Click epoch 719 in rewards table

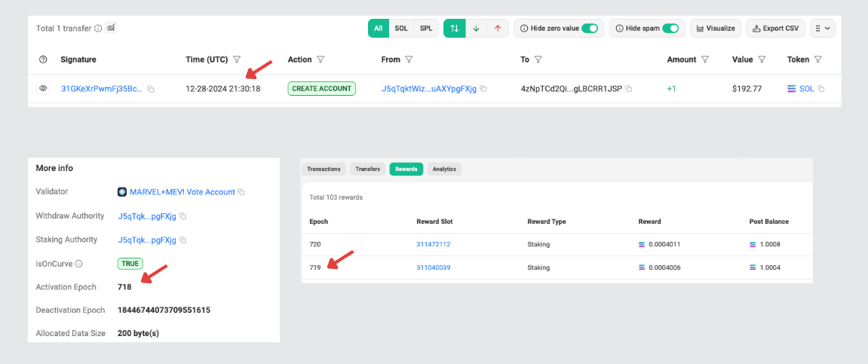(315, 268)
